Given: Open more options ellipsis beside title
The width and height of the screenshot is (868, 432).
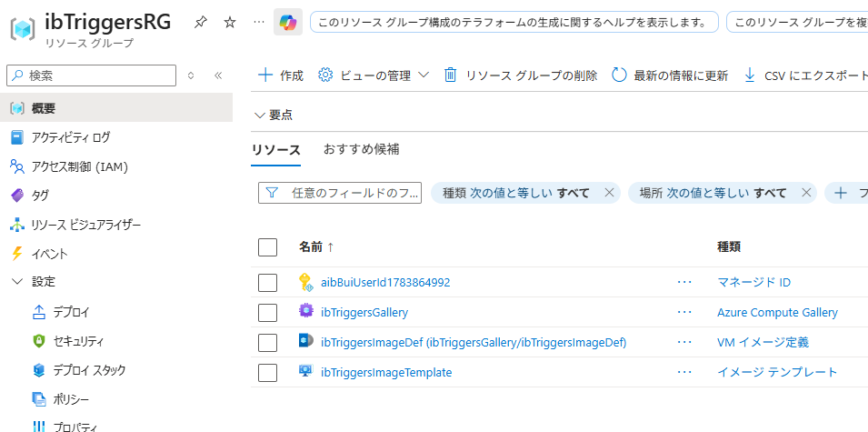Looking at the screenshot, I should [258, 22].
